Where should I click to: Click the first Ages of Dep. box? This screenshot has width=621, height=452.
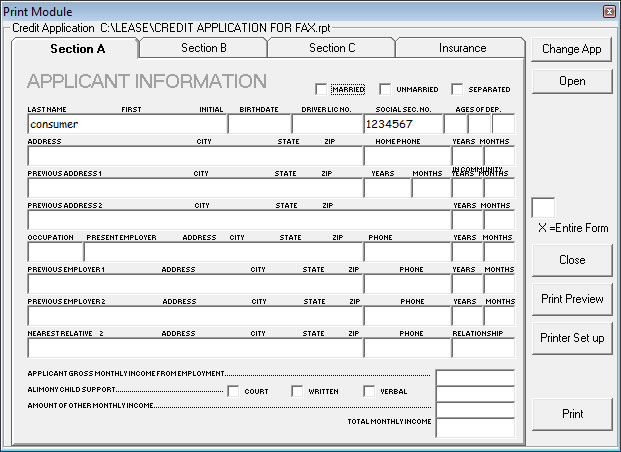(x=455, y=124)
